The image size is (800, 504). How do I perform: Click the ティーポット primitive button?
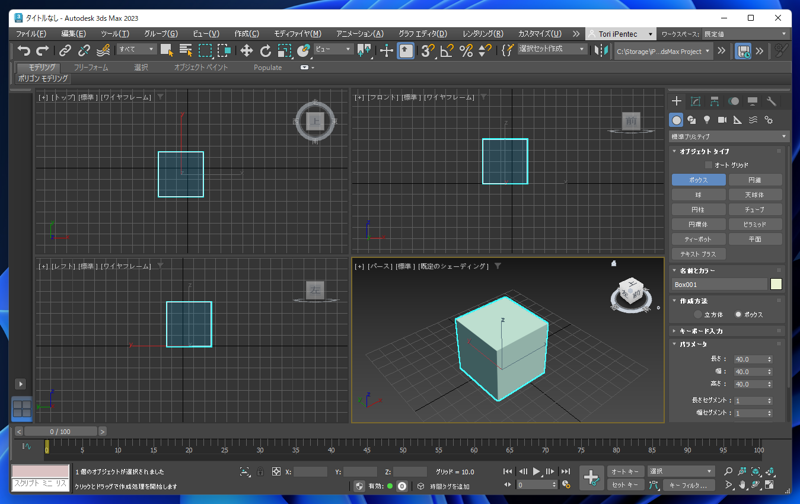coord(698,239)
